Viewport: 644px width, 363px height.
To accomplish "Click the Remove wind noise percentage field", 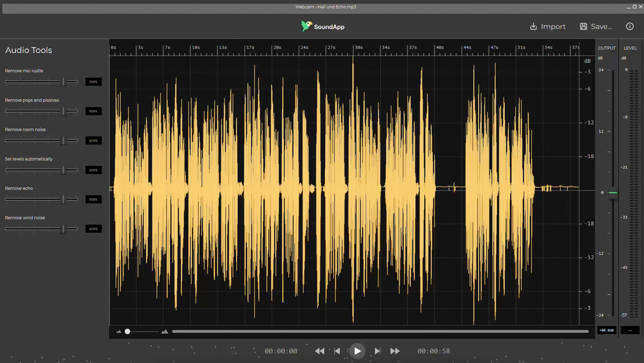I will pyautogui.click(x=93, y=229).
